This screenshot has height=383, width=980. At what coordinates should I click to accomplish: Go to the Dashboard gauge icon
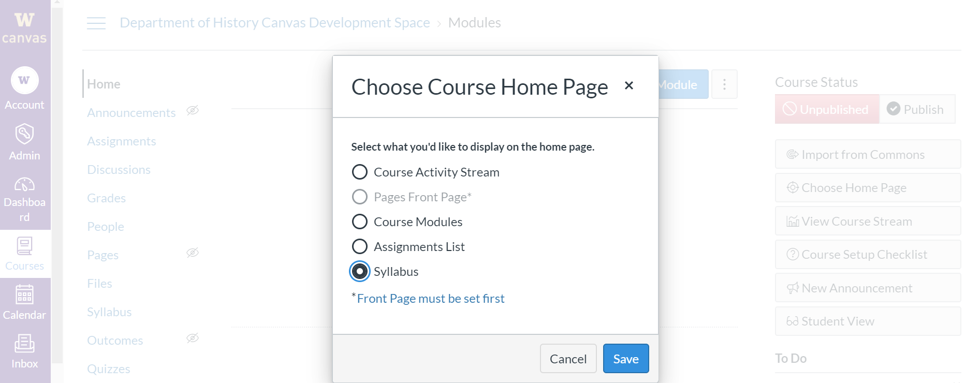click(x=24, y=184)
